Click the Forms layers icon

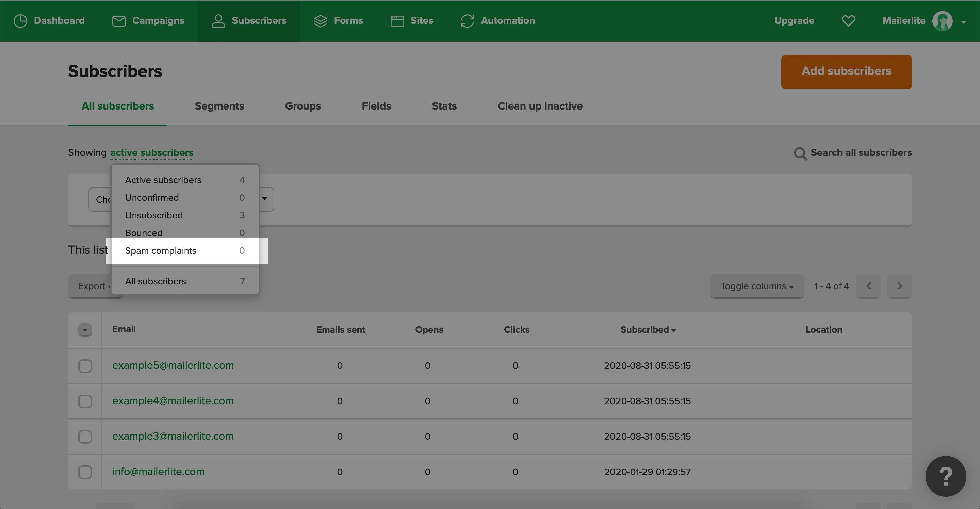pos(320,21)
